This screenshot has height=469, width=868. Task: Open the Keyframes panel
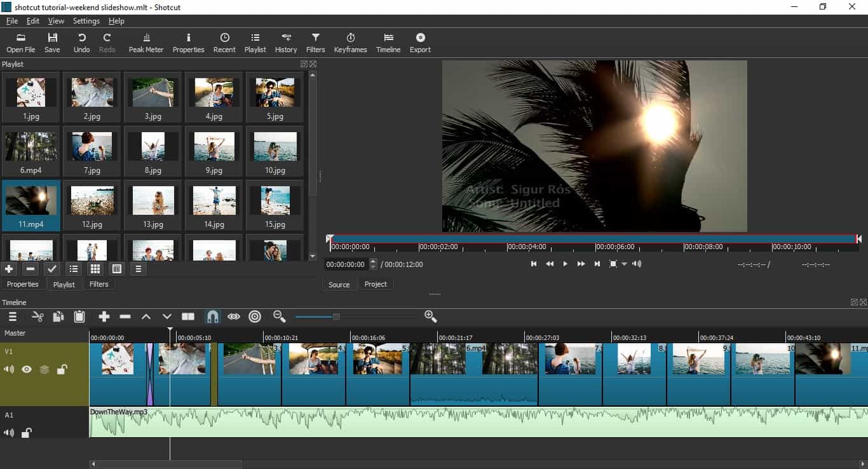[351, 43]
